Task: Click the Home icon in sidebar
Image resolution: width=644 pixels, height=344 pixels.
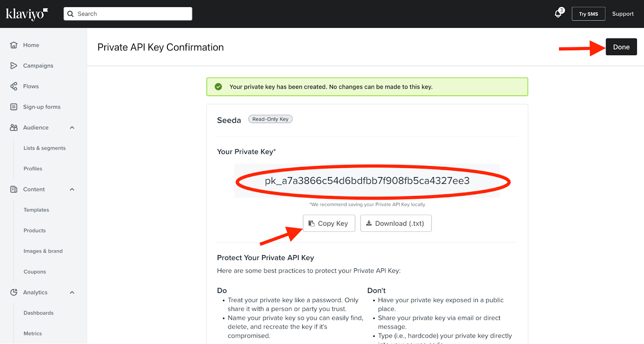Action: [x=14, y=45]
